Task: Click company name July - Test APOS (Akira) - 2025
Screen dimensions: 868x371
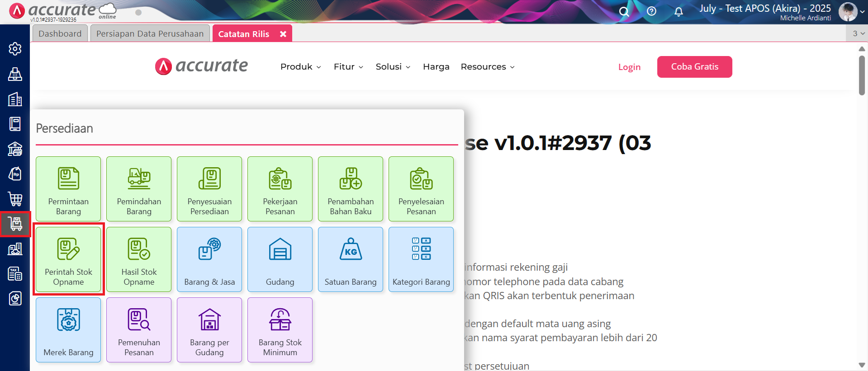Action: click(x=765, y=8)
